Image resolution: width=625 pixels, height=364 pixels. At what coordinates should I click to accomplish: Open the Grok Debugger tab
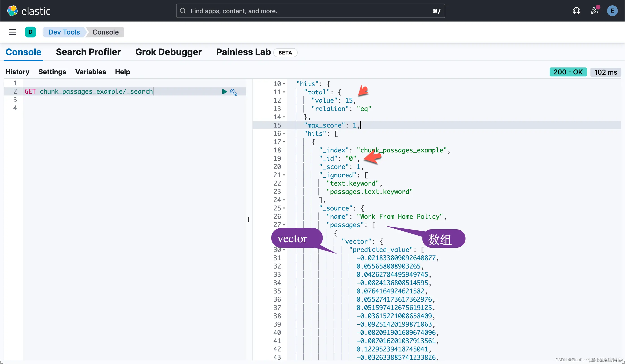[168, 52]
